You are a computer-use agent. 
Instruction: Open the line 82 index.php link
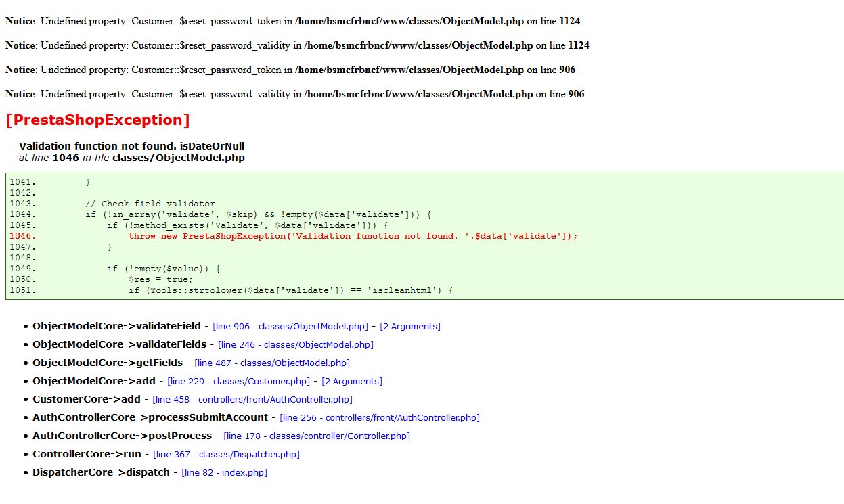(225, 472)
